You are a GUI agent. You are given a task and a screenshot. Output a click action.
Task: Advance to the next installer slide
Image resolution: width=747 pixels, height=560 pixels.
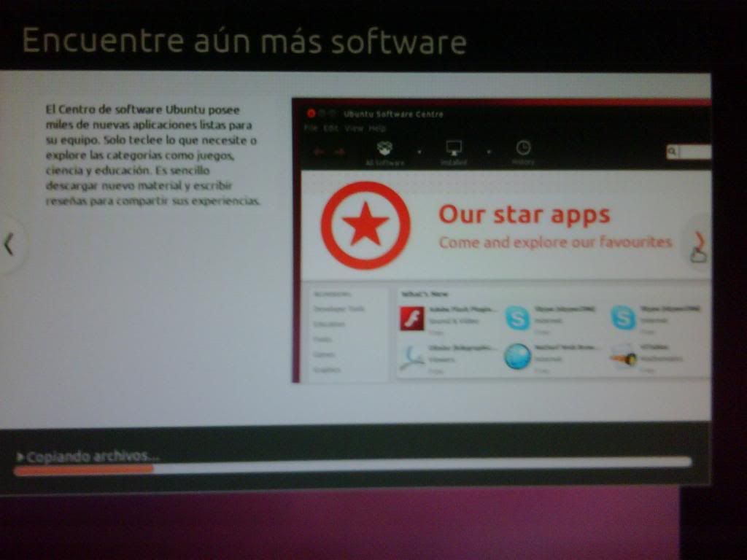700,242
